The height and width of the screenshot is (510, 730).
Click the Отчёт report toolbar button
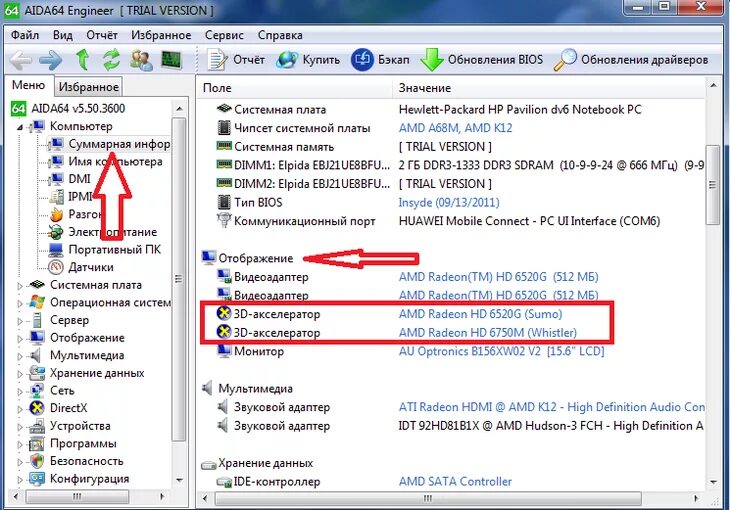pos(236,60)
